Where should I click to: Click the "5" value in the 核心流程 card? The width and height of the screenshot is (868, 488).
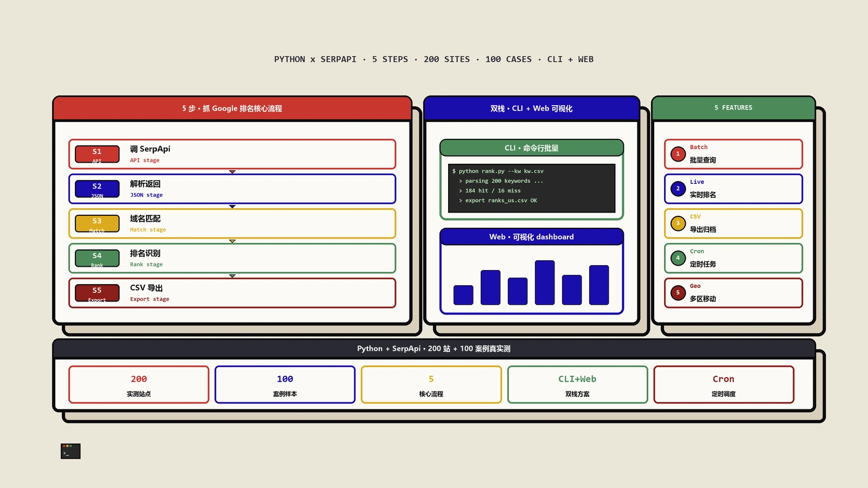tap(431, 379)
